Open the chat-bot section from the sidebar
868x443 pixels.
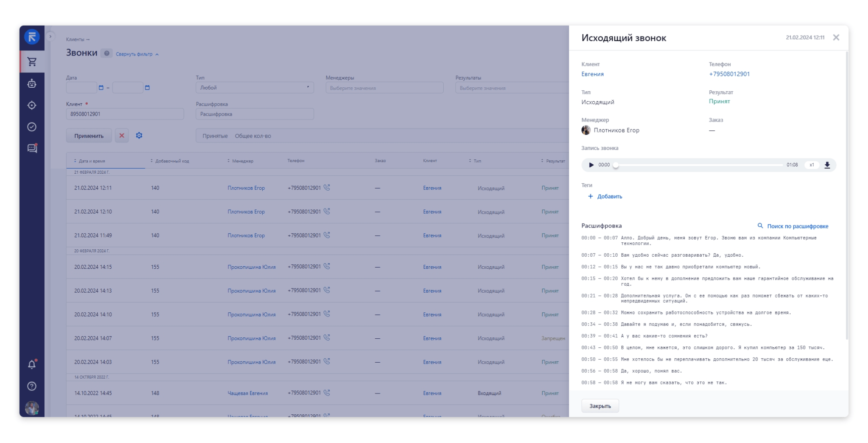coord(31,84)
